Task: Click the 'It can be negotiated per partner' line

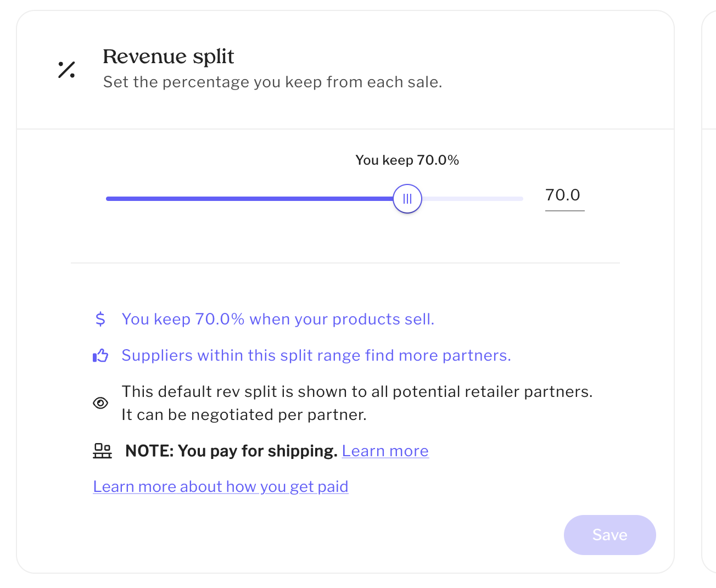Action: pyautogui.click(x=244, y=415)
